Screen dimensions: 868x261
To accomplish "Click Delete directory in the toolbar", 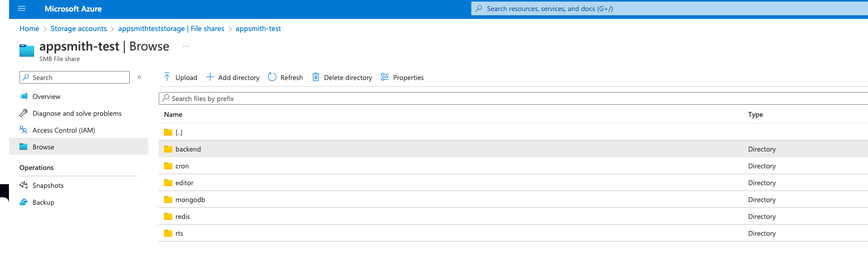I will [342, 77].
